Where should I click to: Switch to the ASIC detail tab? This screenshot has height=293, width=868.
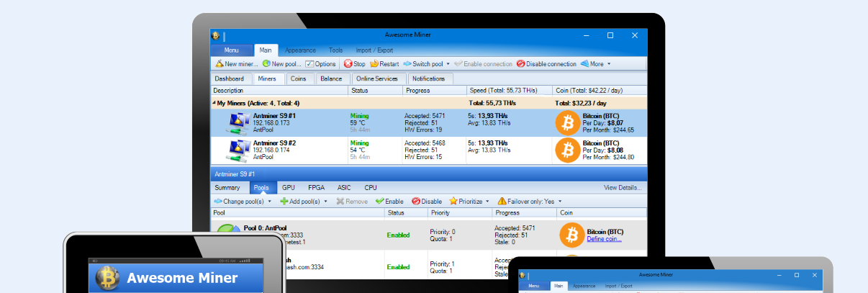click(344, 187)
